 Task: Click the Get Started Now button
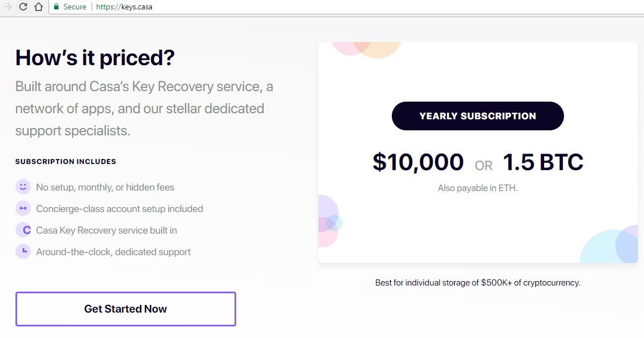point(126,309)
